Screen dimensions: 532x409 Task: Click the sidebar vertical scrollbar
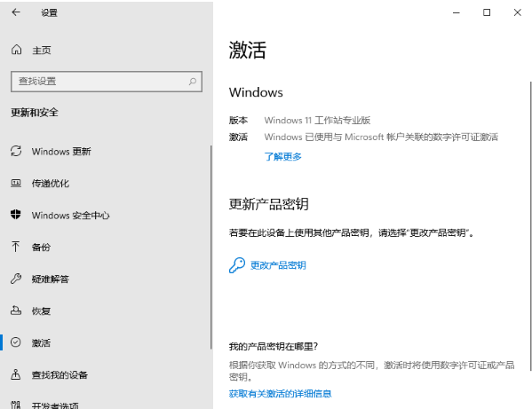click(x=211, y=248)
